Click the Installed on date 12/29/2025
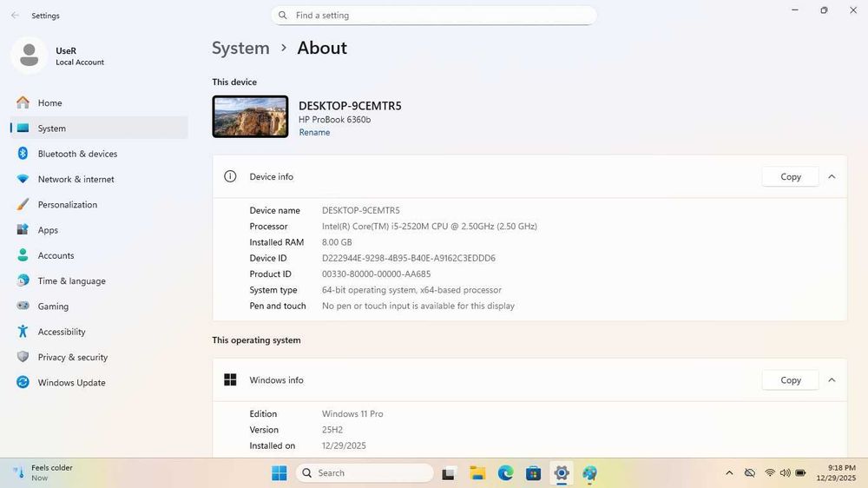 344,446
